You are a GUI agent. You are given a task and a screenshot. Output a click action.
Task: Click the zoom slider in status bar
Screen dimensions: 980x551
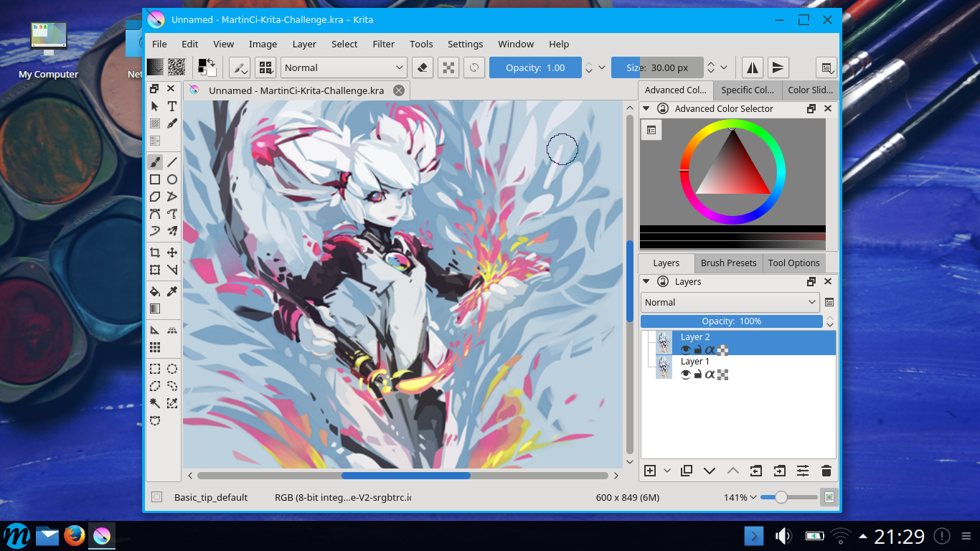tap(788, 497)
